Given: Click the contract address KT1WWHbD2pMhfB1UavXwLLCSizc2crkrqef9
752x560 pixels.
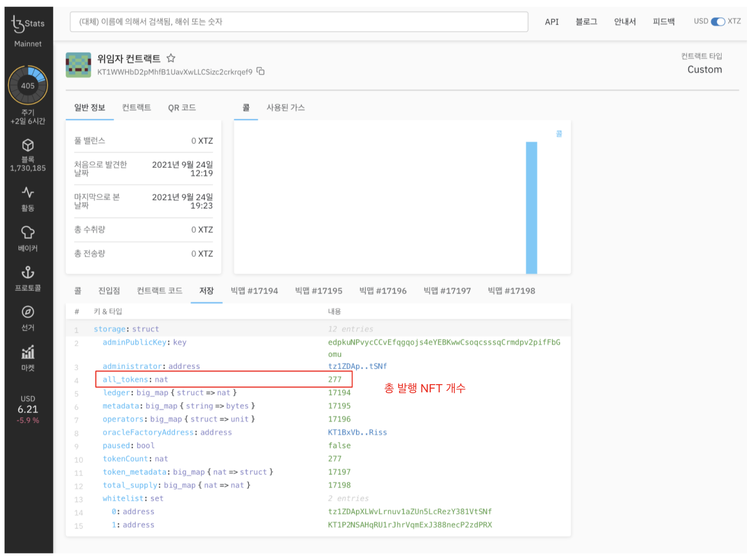Looking at the screenshot, I should click(175, 72).
